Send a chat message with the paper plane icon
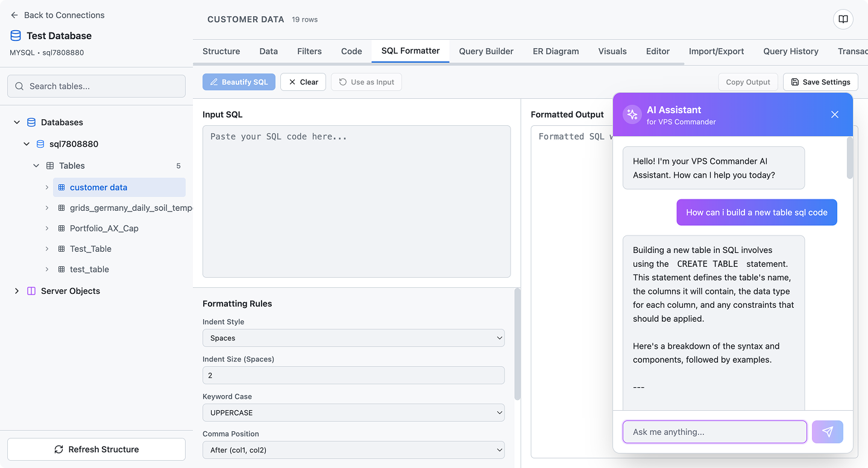 point(827,432)
